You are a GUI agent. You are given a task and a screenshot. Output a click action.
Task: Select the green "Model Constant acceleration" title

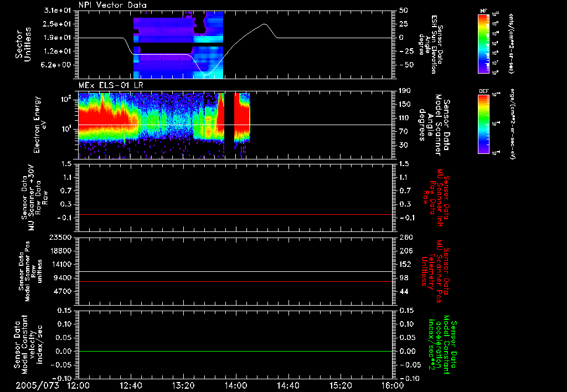[x=443, y=344]
